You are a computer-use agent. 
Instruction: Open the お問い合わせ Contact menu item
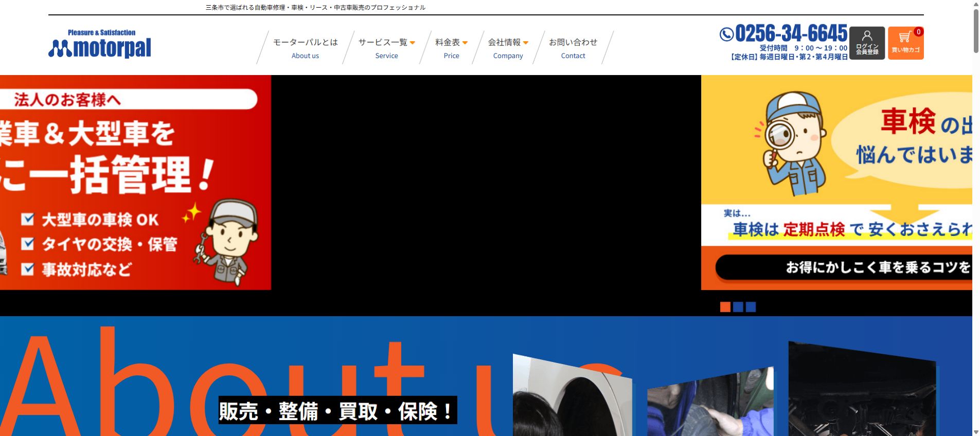573,48
